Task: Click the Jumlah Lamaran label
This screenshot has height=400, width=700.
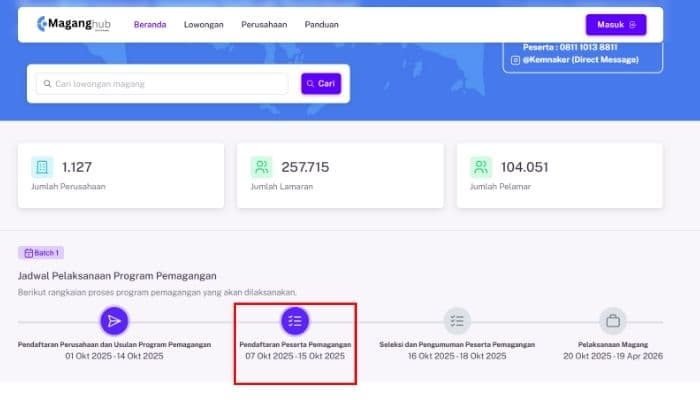Action: [282, 187]
